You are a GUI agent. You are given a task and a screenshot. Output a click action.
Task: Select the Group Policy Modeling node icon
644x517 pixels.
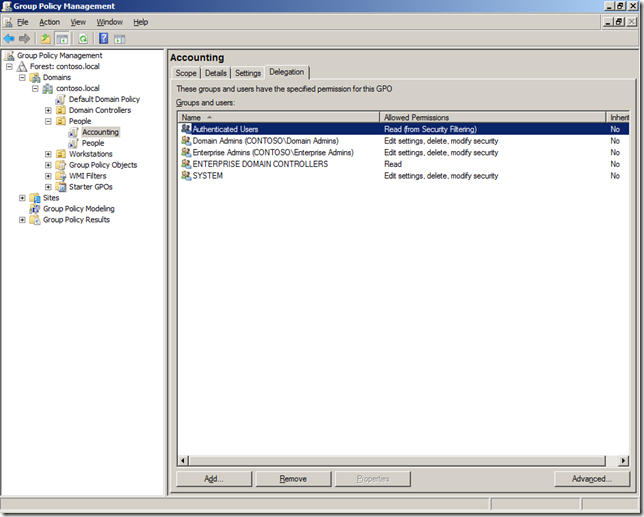click(x=35, y=209)
